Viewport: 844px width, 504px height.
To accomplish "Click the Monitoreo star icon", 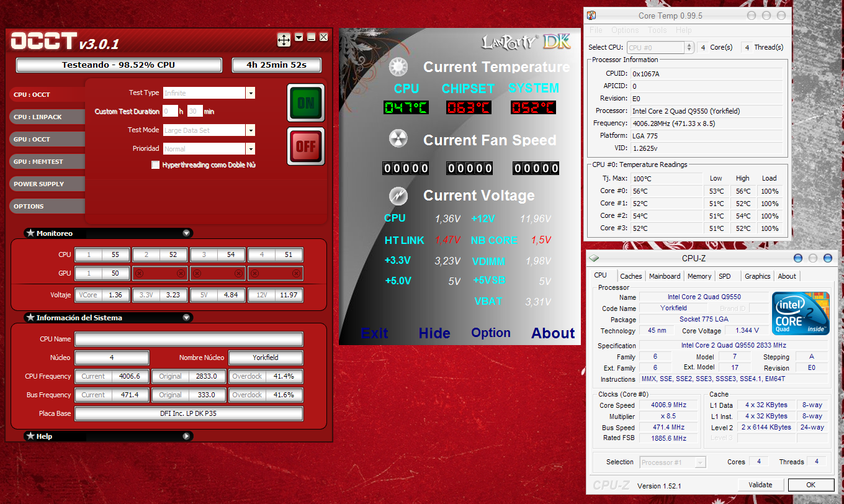I will pyautogui.click(x=30, y=233).
